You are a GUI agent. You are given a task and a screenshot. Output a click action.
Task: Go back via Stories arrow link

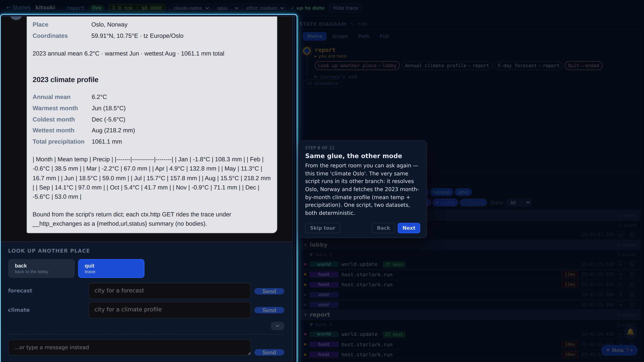pyautogui.click(x=18, y=7)
